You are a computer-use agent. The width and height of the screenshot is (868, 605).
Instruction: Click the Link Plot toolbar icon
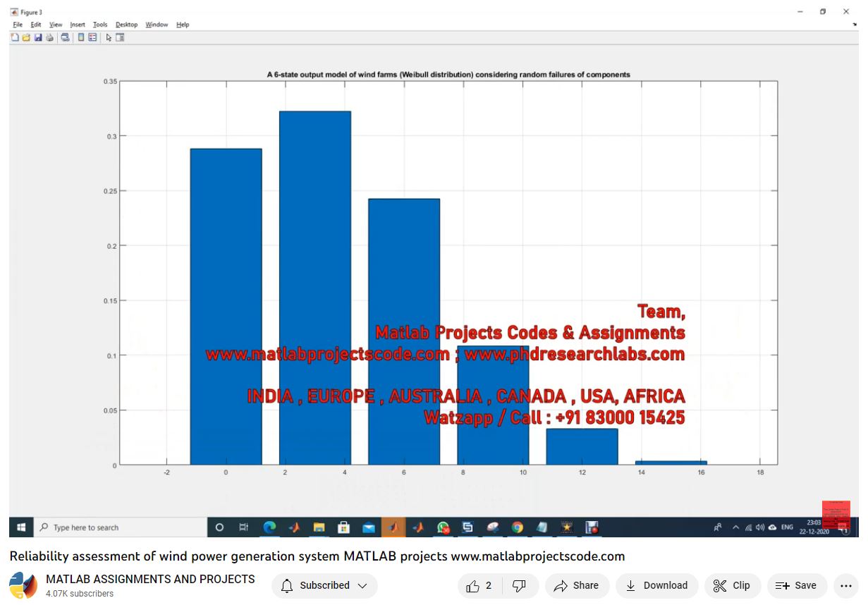(66, 37)
